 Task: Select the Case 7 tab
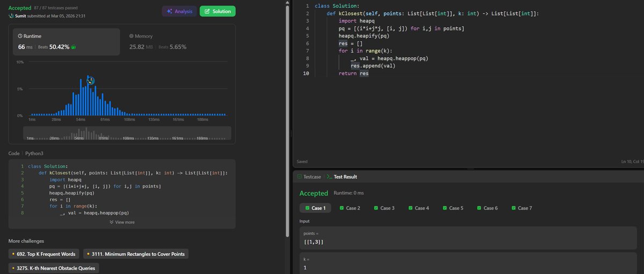(x=522, y=208)
